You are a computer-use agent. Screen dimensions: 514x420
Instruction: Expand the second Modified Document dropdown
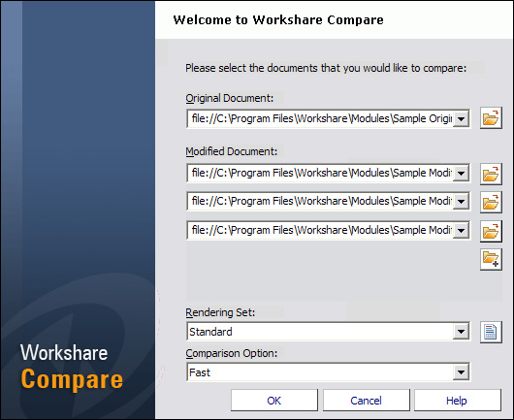point(462,201)
